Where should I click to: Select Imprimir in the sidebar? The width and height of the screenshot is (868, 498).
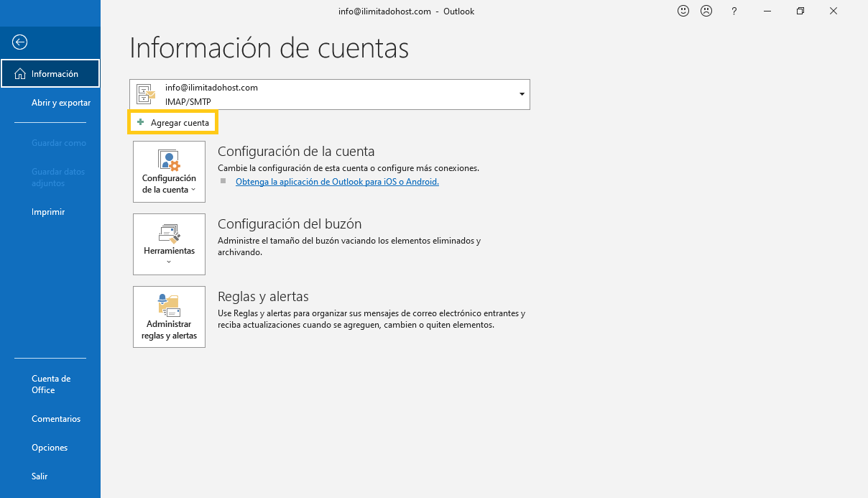click(x=48, y=212)
